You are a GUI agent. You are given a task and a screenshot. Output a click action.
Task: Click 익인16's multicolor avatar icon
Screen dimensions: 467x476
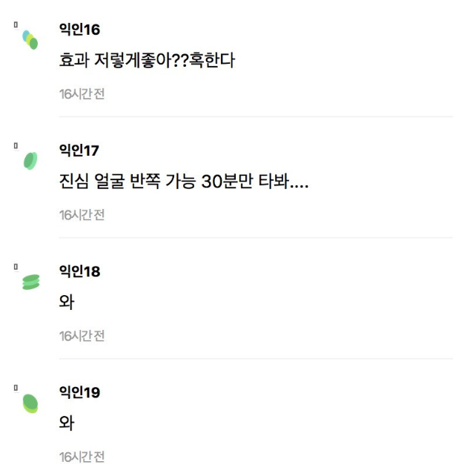click(x=30, y=40)
